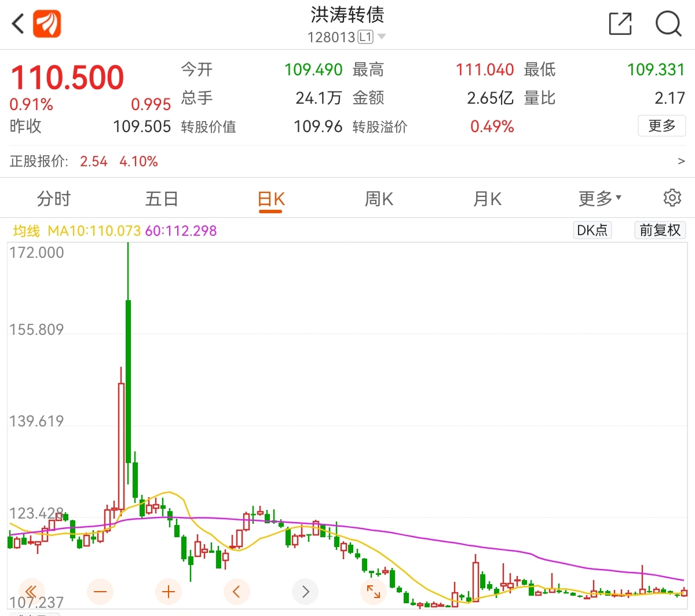Tap the 0.91% change percentage
The image size is (695, 616).
(x=31, y=105)
